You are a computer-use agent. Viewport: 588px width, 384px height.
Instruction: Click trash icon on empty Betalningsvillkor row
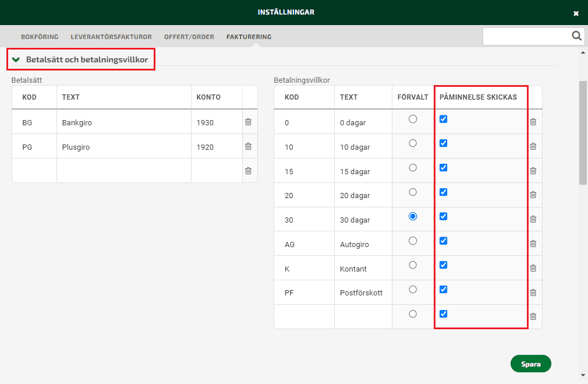[533, 316]
